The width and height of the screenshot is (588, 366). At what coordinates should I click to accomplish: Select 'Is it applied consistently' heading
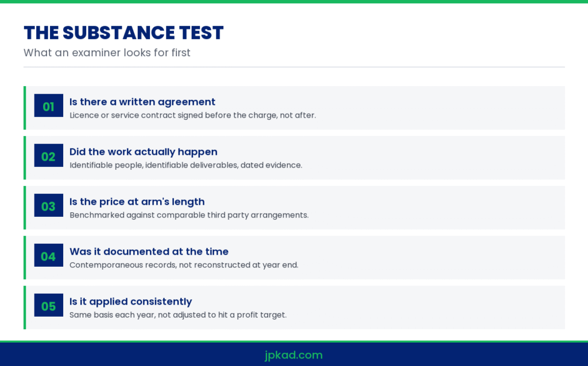click(x=130, y=302)
